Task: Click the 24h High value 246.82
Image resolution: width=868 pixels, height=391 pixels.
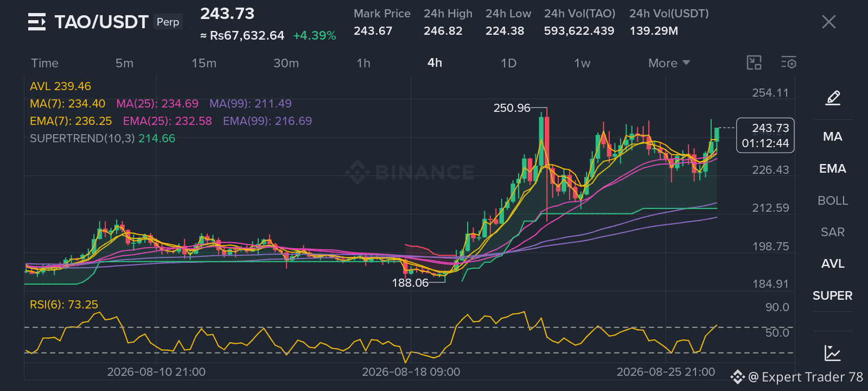Action: [x=443, y=31]
